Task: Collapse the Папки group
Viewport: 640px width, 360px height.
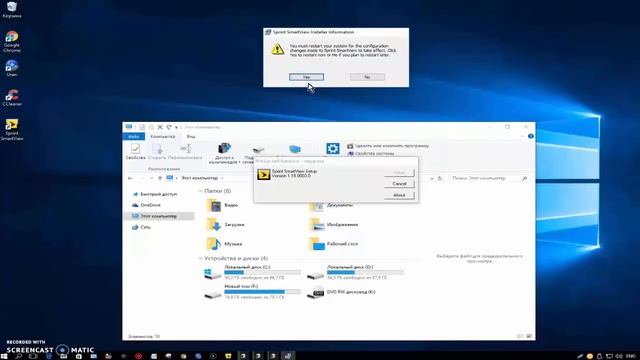Action: pyautogui.click(x=200, y=191)
